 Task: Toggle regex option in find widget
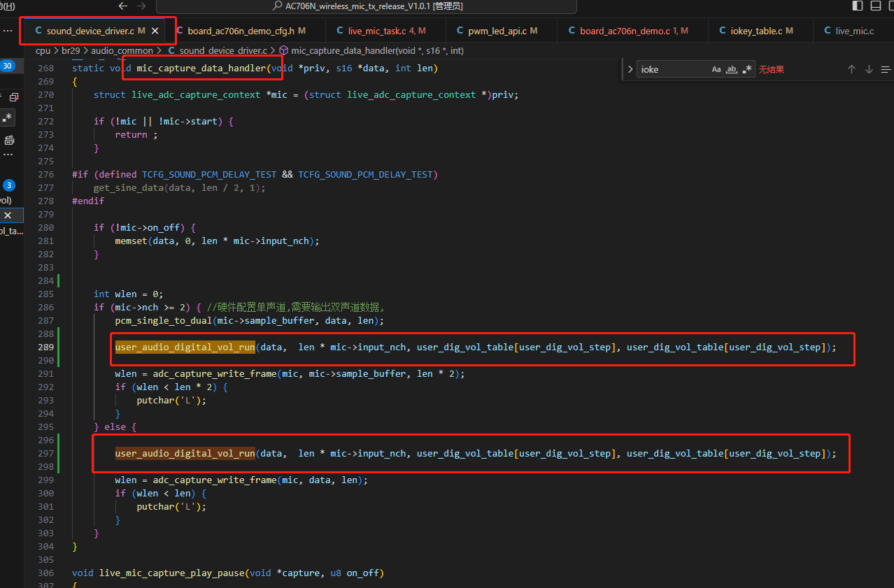coord(747,69)
